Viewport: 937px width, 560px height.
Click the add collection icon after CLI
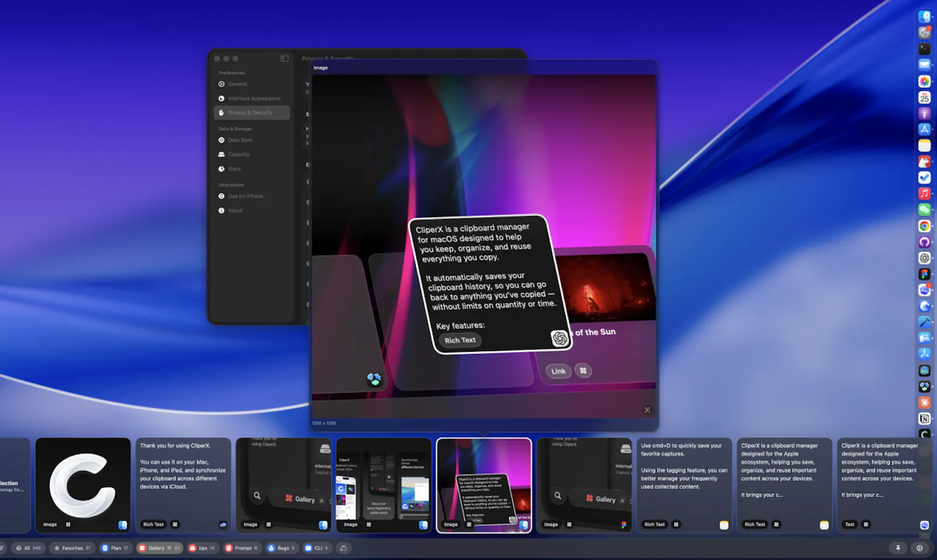coord(344,548)
